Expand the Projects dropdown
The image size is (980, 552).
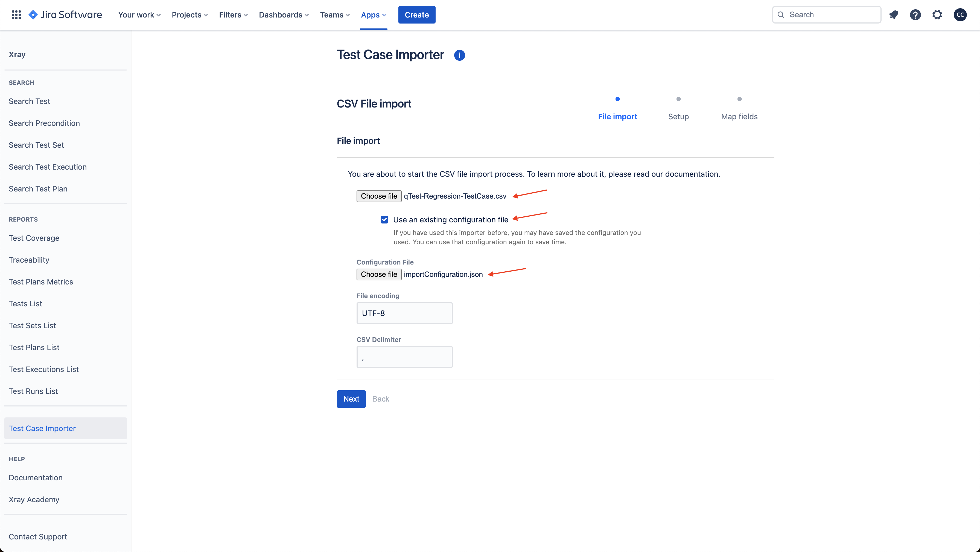tap(190, 15)
